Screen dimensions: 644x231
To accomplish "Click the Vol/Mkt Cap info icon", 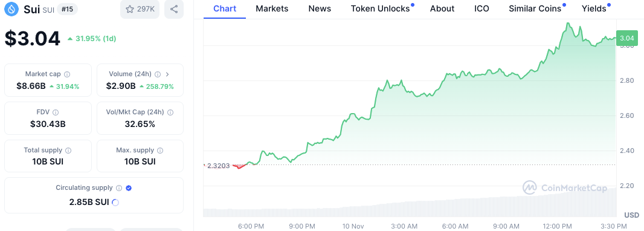I will (x=170, y=112).
